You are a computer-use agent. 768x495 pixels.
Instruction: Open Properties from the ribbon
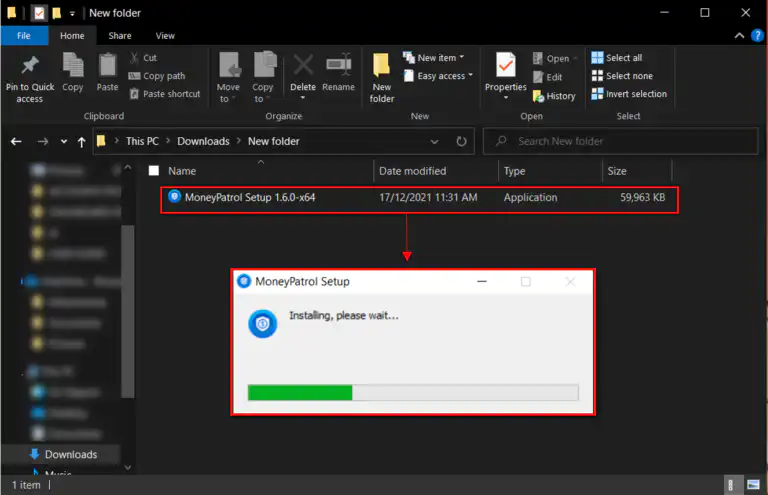pos(505,66)
